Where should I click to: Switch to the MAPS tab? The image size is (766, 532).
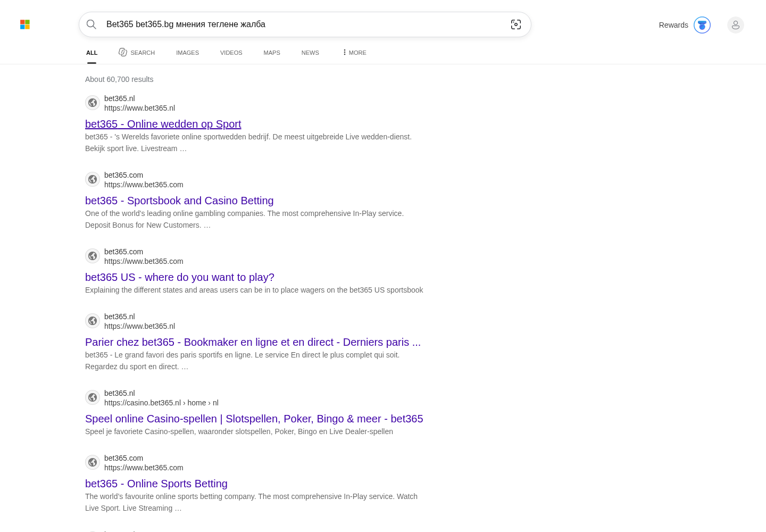point(272,53)
